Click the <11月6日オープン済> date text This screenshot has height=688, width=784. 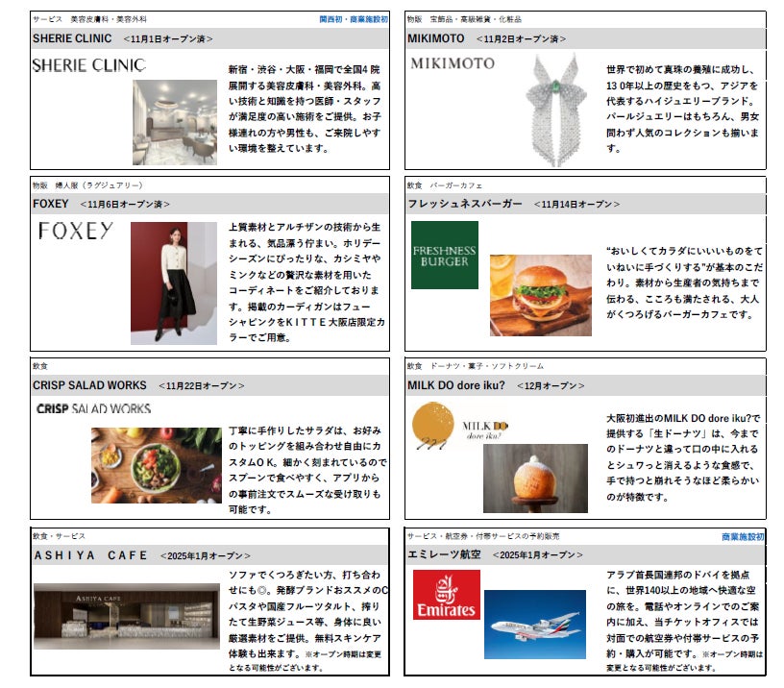click(125, 205)
